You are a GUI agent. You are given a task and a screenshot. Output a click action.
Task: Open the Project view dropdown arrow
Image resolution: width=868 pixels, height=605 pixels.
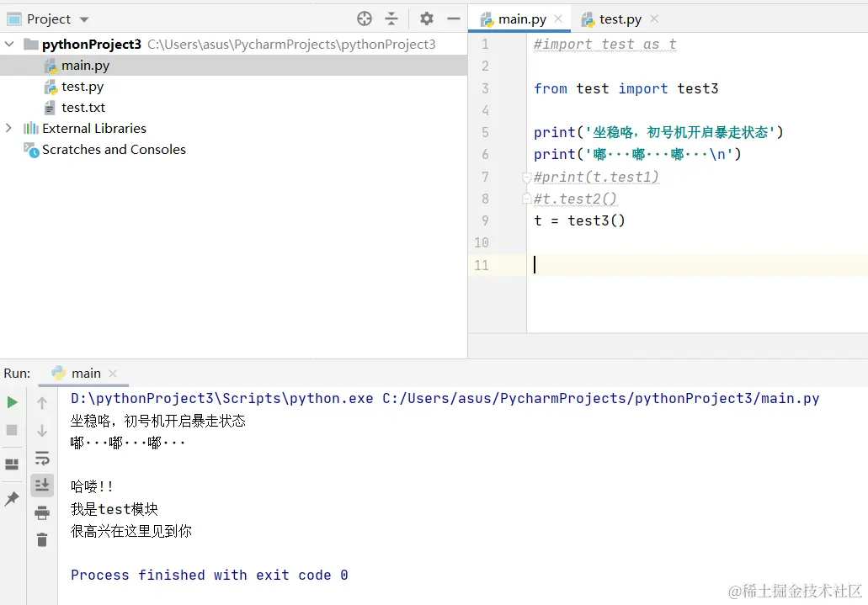(x=84, y=19)
